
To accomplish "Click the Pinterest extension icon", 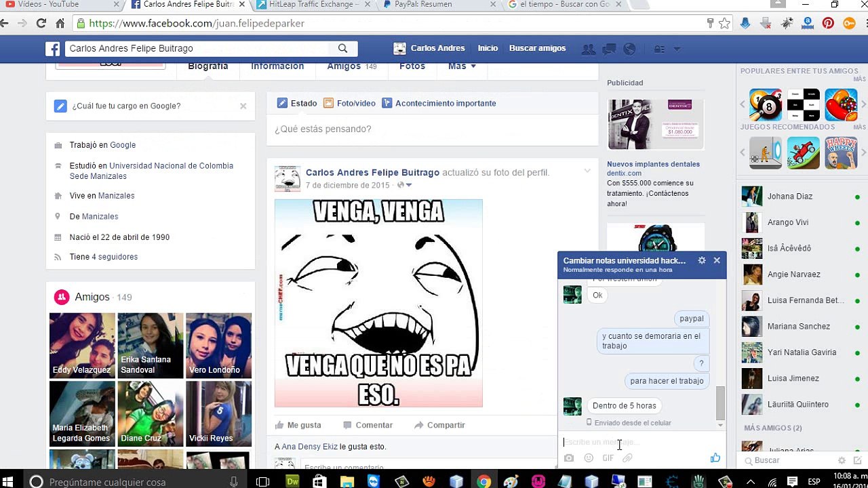I will pyautogui.click(x=828, y=23).
